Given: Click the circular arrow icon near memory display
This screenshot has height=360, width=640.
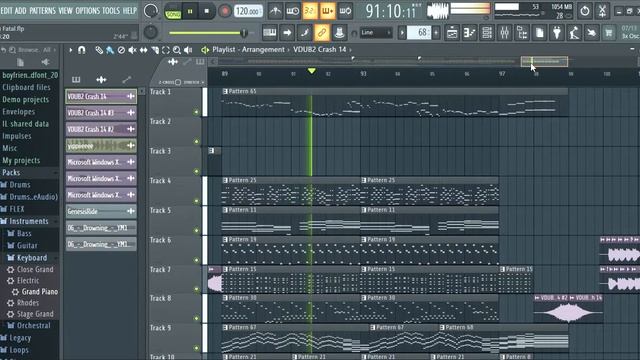Looking at the screenshot, I should pos(584,11).
